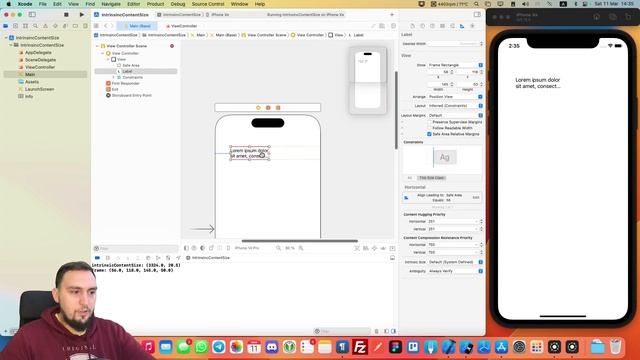640x360 pixels.
Task: Select AppDelegate file in navigator
Action: (38, 53)
